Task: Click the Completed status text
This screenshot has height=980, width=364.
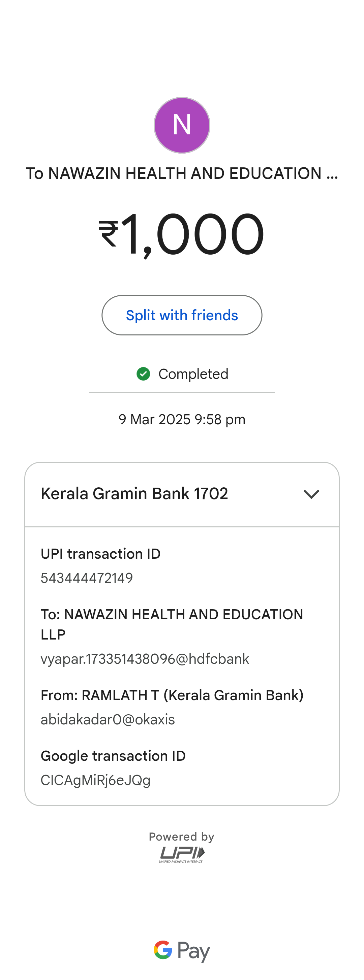Action: pyautogui.click(x=193, y=374)
